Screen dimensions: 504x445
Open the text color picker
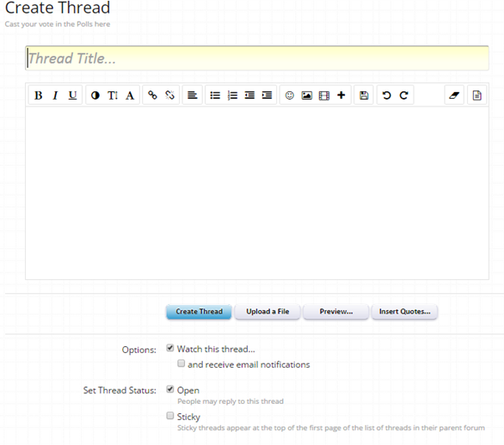95,96
